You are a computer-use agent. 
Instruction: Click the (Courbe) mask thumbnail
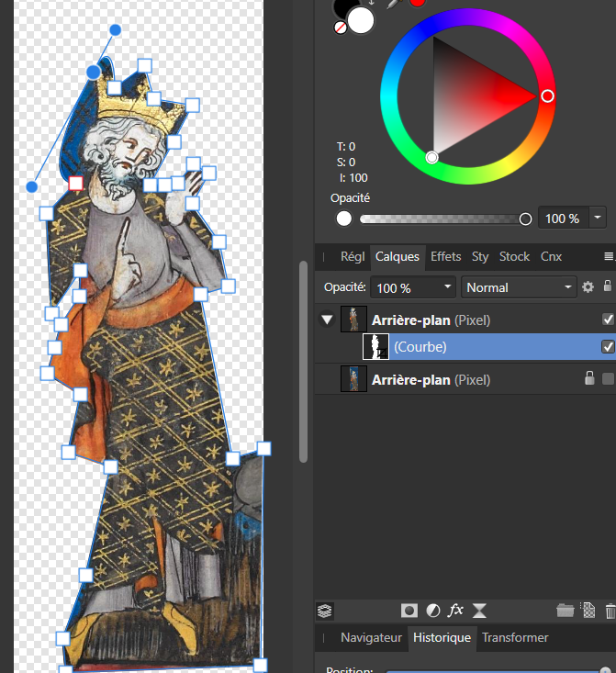pos(376,346)
